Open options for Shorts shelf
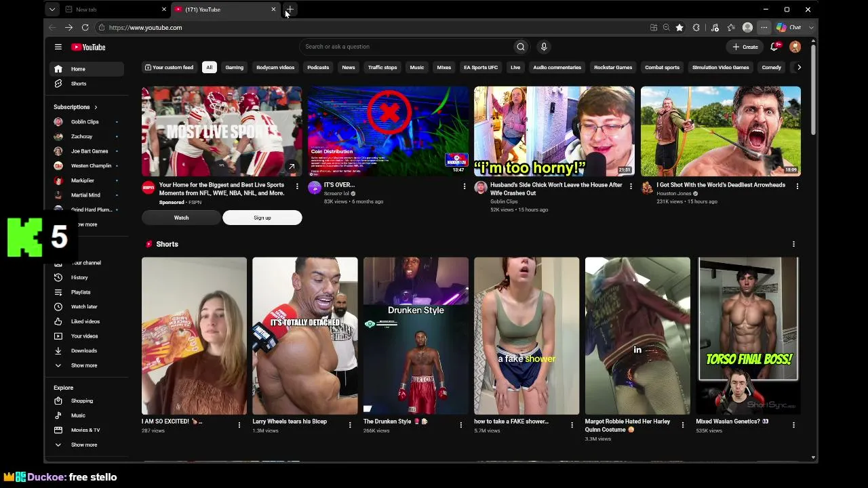Viewport: 868px width, 488px height. tap(793, 244)
